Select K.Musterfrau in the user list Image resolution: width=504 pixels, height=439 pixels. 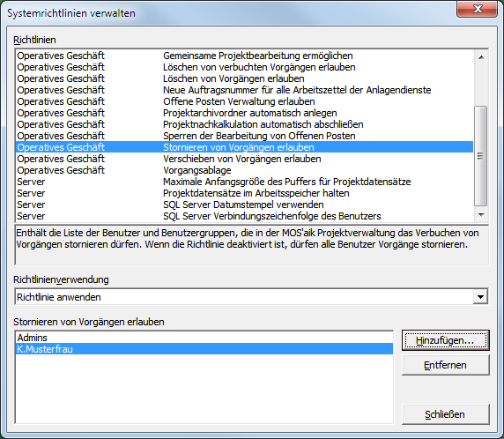(x=204, y=349)
